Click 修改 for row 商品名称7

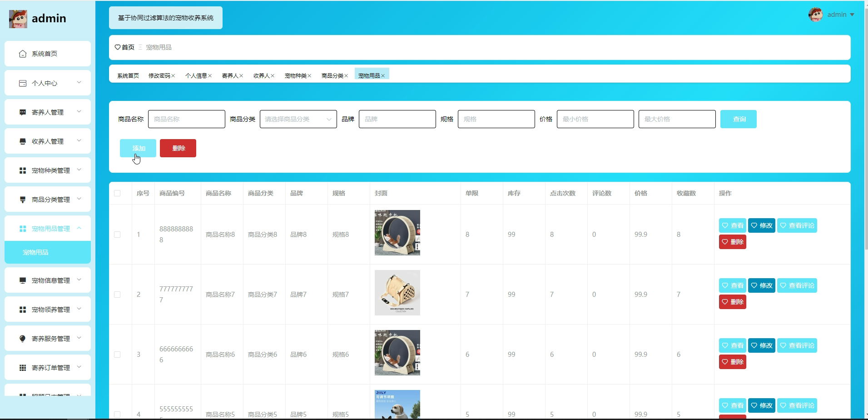762,285
